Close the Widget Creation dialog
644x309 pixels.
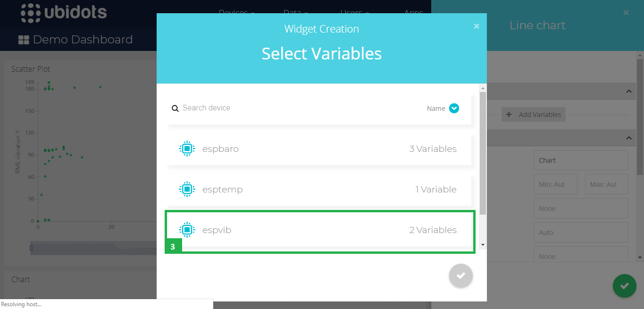(477, 26)
